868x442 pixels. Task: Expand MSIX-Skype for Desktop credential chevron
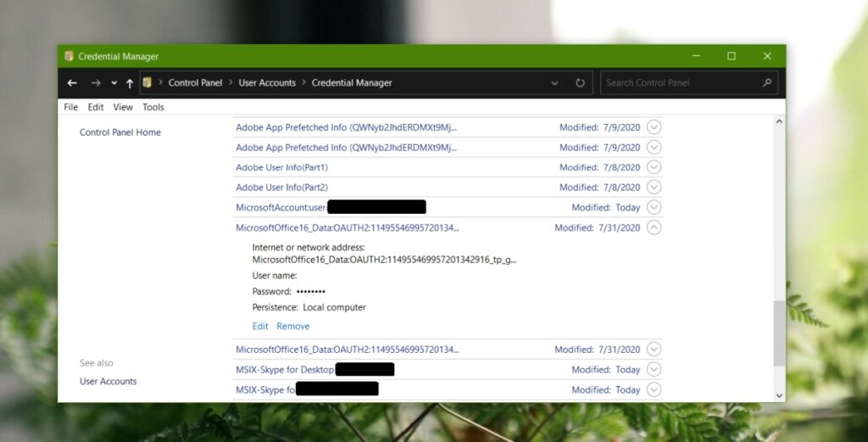(x=654, y=369)
